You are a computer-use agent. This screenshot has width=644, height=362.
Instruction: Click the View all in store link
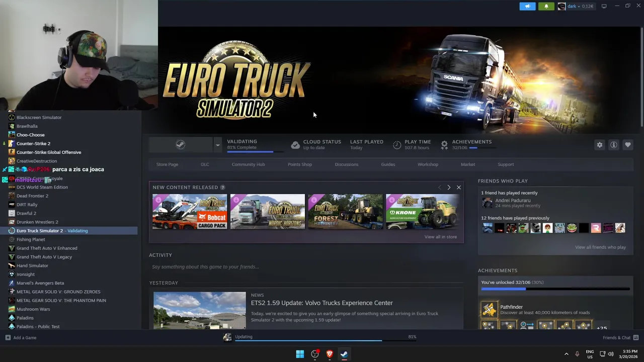click(x=441, y=237)
